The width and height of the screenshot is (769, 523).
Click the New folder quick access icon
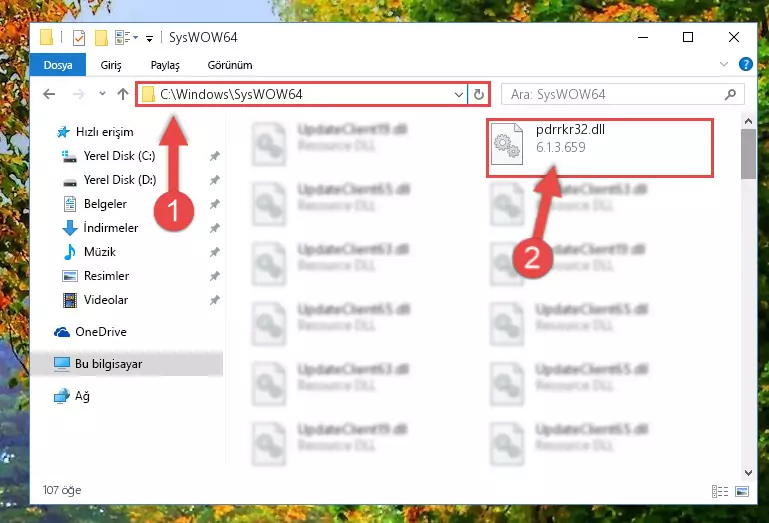click(x=101, y=37)
